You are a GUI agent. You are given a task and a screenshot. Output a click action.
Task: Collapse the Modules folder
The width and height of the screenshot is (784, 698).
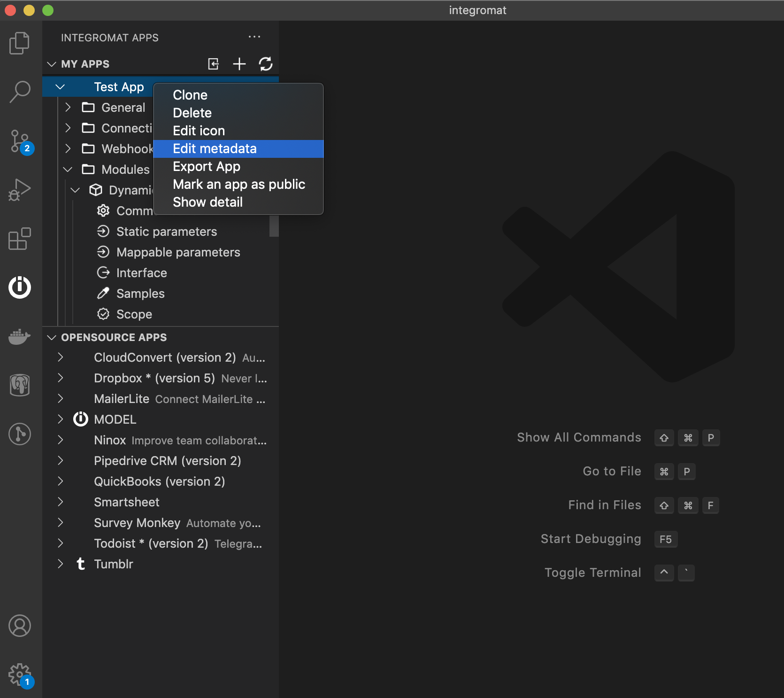click(x=68, y=169)
